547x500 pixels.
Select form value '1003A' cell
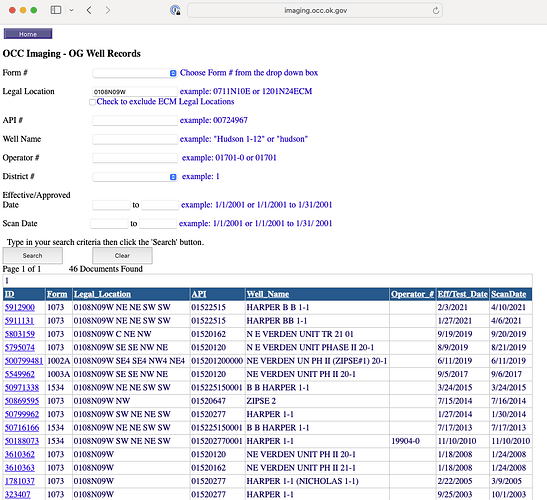[59, 374]
